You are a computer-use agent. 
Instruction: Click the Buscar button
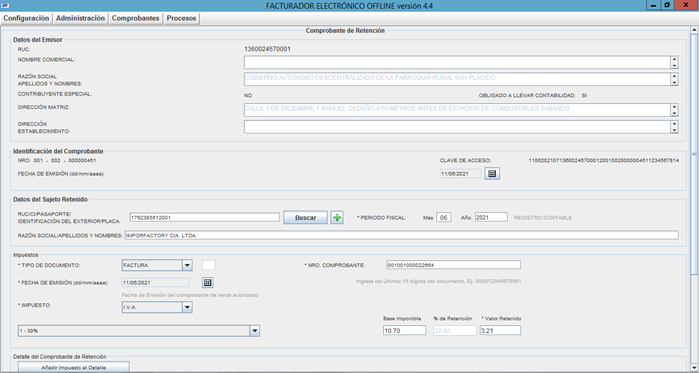pos(305,217)
